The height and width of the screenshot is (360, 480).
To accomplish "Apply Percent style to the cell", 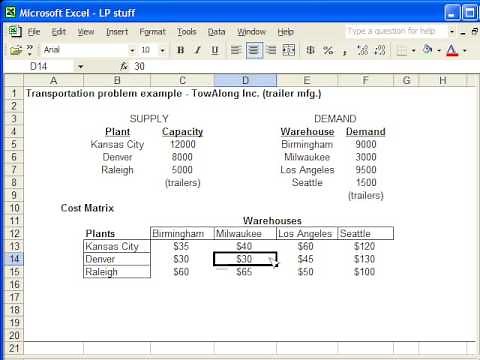I will point(328,50).
